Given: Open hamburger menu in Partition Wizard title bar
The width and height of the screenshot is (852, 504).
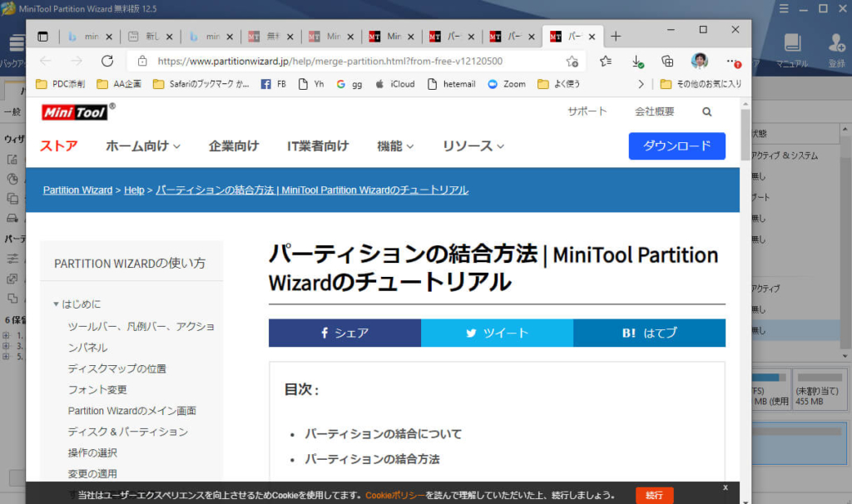Looking at the screenshot, I should tap(784, 8).
